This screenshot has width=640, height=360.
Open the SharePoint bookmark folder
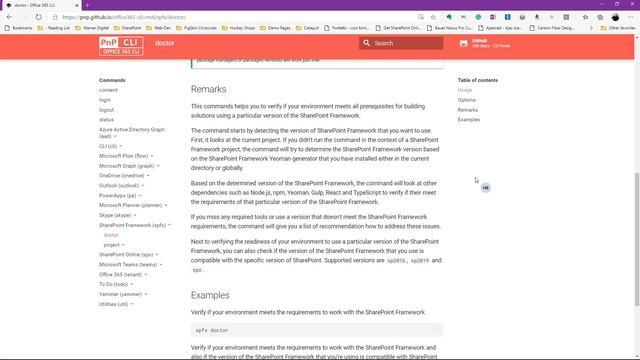click(x=127, y=28)
